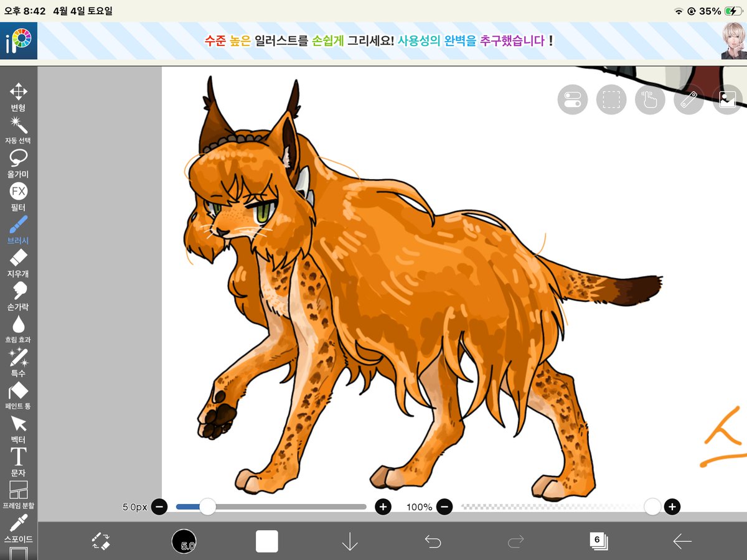This screenshot has width=747, height=560.
Task: Redo the undone stroke
Action: coord(516,541)
